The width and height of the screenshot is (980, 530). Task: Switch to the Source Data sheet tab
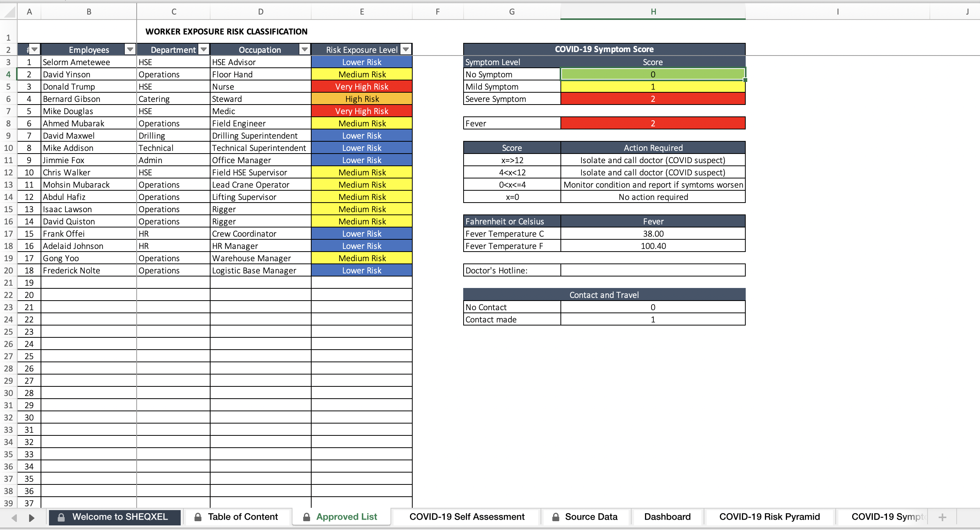(585, 517)
